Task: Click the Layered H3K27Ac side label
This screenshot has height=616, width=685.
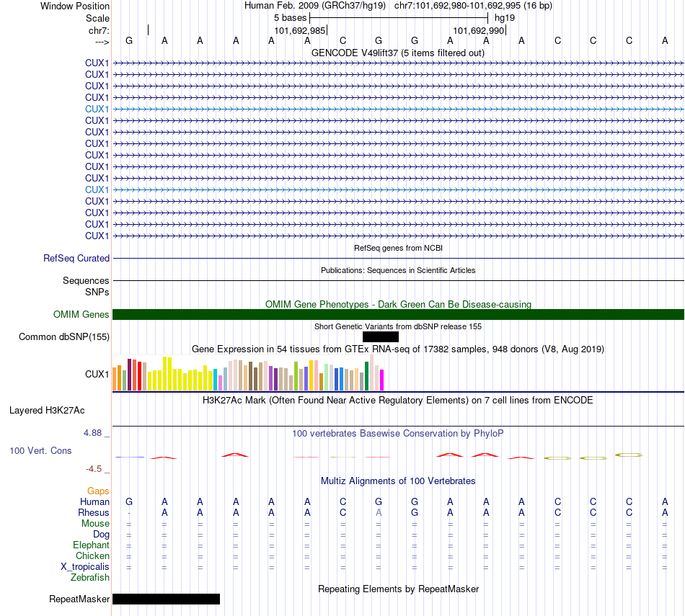Action: pyautogui.click(x=47, y=411)
